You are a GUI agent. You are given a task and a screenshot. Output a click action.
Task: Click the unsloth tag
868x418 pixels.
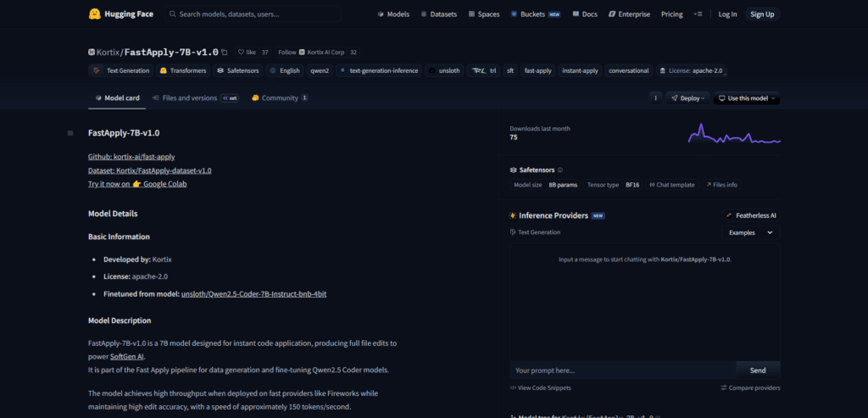[444, 70]
